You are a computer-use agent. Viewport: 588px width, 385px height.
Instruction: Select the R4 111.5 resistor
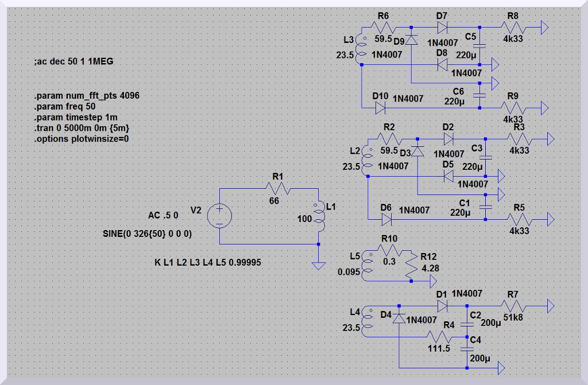[441, 336]
